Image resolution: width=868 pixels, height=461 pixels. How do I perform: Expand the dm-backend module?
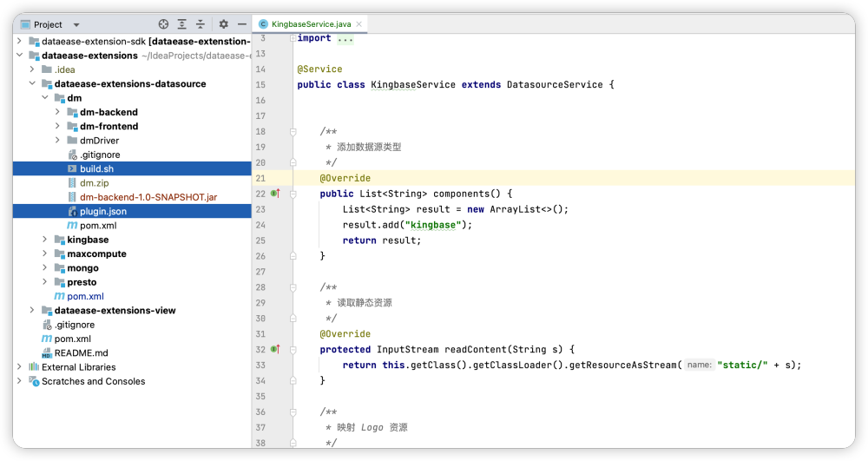(57, 112)
